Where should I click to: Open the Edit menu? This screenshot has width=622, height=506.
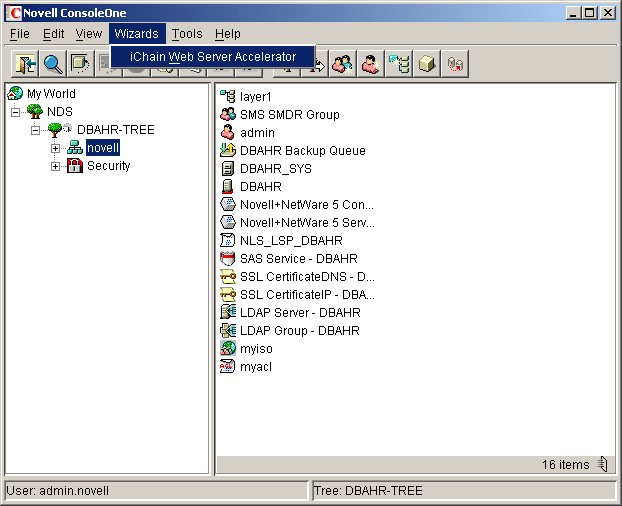(x=53, y=34)
